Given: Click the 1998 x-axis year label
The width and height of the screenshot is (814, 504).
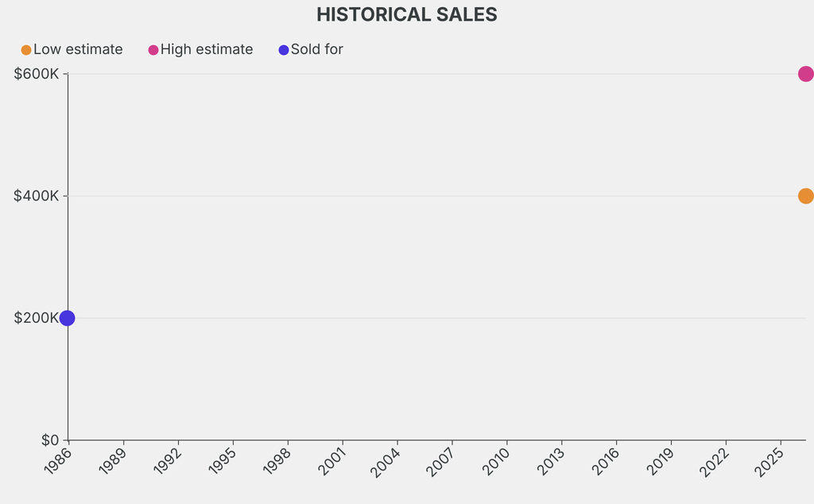Looking at the screenshot, I should pyautogui.click(x=277, y=462).
